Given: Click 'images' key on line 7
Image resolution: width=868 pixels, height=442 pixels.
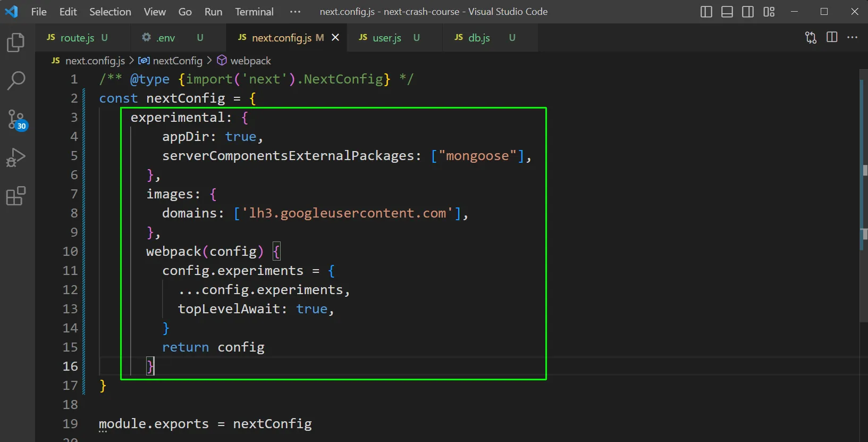Looking at the screenshot, I should pyautogui.click(x=170, y=194).
